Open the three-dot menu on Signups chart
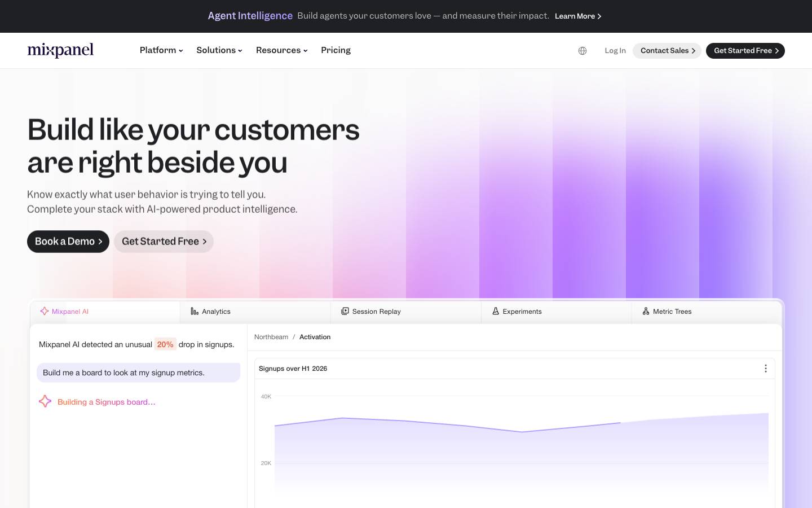 (765, 369)
